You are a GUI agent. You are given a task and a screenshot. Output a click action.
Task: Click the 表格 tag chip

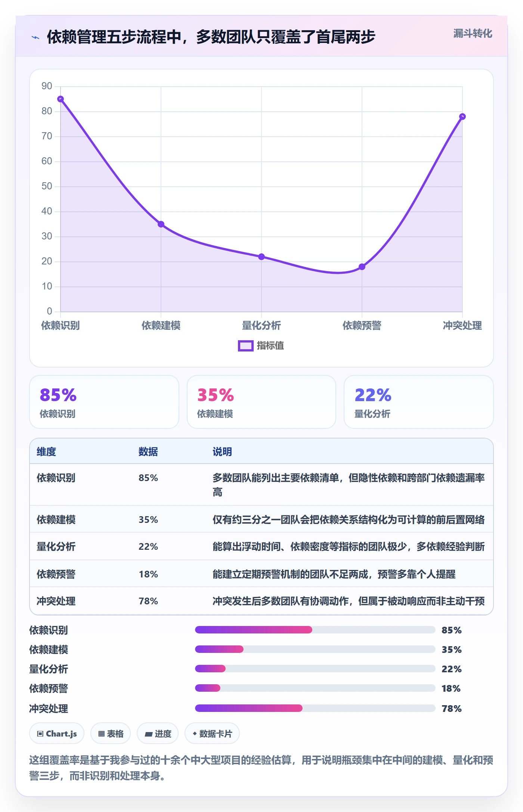tap(111, 734)
